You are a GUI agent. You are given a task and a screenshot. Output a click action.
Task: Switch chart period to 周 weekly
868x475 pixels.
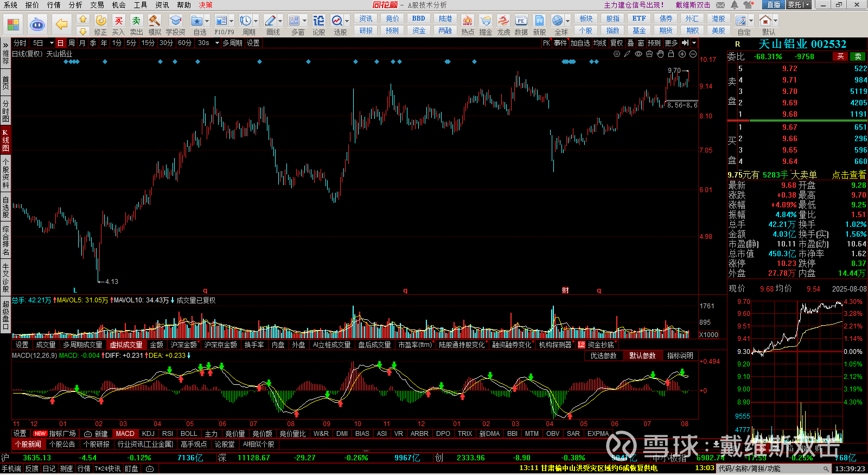(72, 43)
